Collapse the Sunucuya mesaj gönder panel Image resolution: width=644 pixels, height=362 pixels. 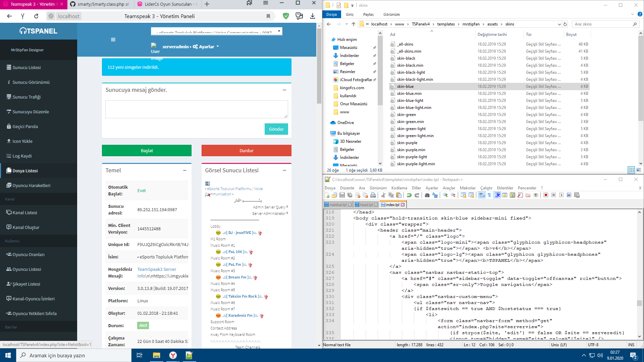pos(284,90)
